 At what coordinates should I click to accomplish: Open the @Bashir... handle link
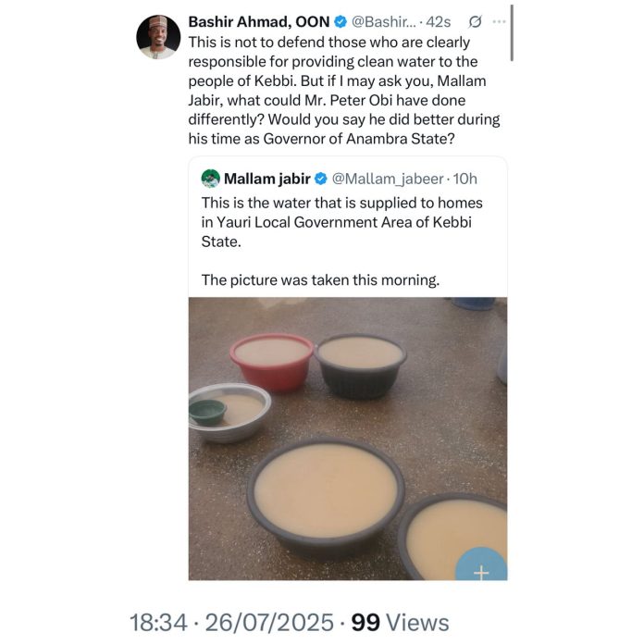(x=384, y=22)
